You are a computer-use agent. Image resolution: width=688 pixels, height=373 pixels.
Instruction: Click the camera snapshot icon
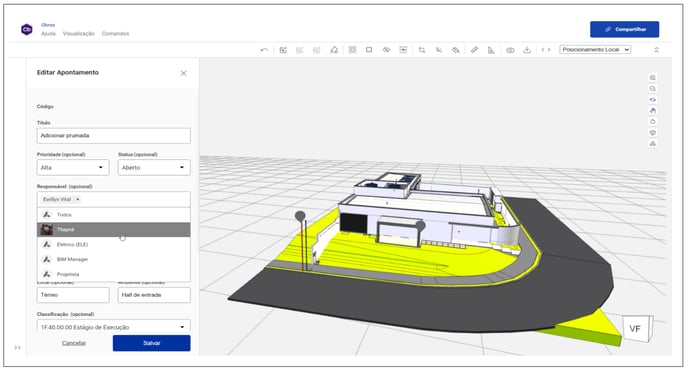[510, 50]
